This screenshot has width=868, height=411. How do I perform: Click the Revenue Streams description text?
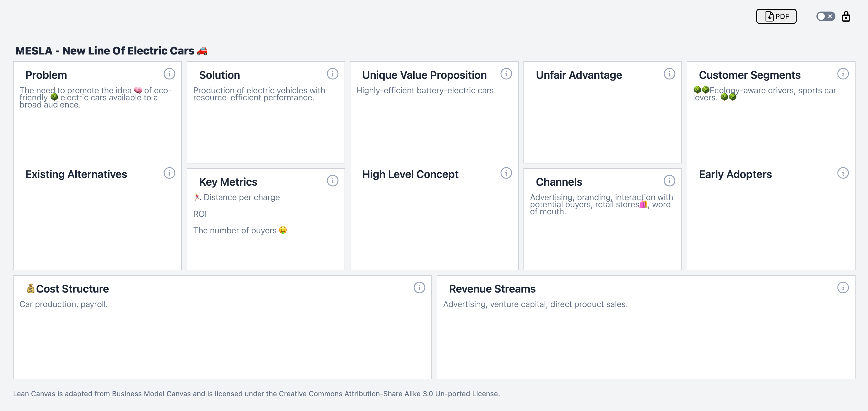pyautogui.click(x=535, y=304)
